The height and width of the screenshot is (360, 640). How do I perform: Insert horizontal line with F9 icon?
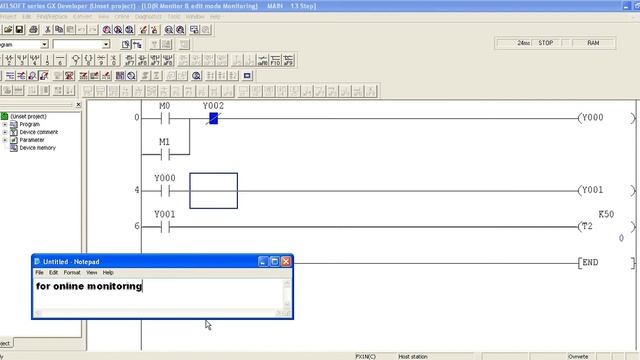click(101, 60)
